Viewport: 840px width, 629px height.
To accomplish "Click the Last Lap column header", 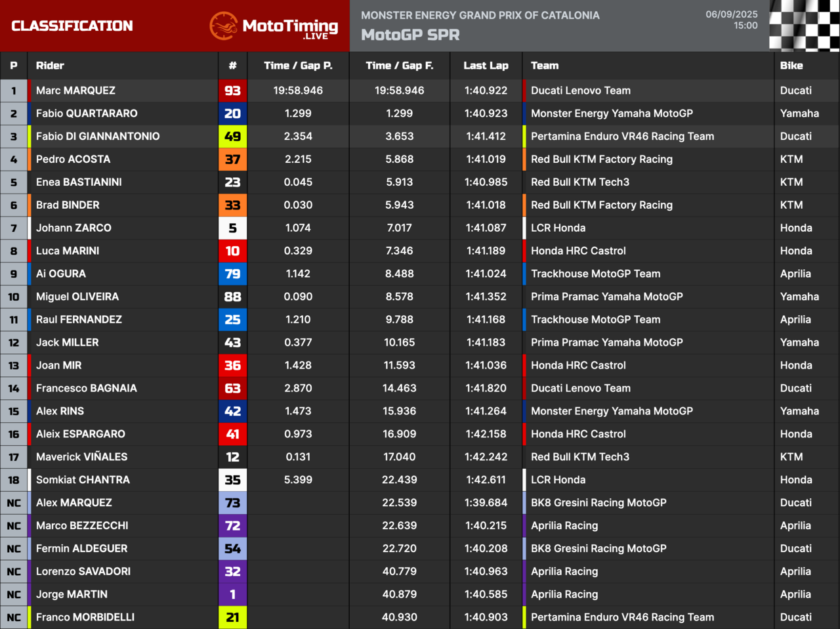I will tap(486, 66).
